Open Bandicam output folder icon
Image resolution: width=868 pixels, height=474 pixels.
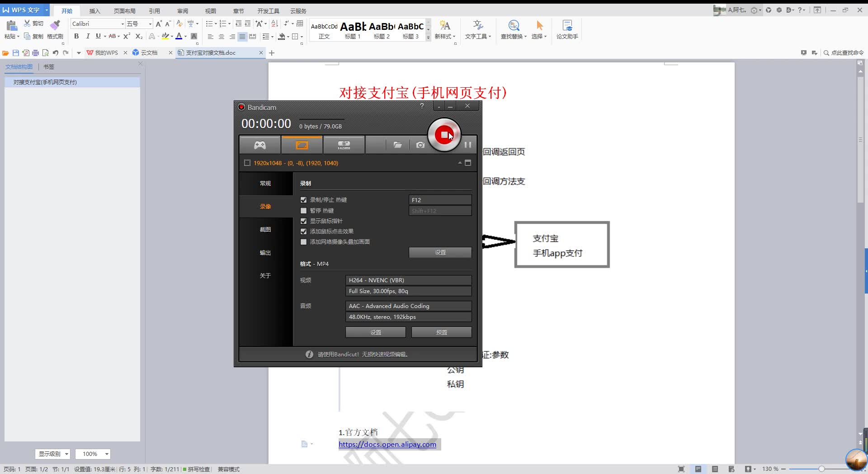397,145
